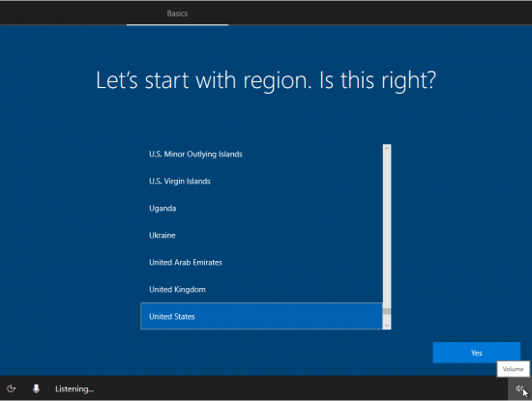Click the region list scroll-down arrow
Viewport: 532px width, 401px height.
click(387, 326)
